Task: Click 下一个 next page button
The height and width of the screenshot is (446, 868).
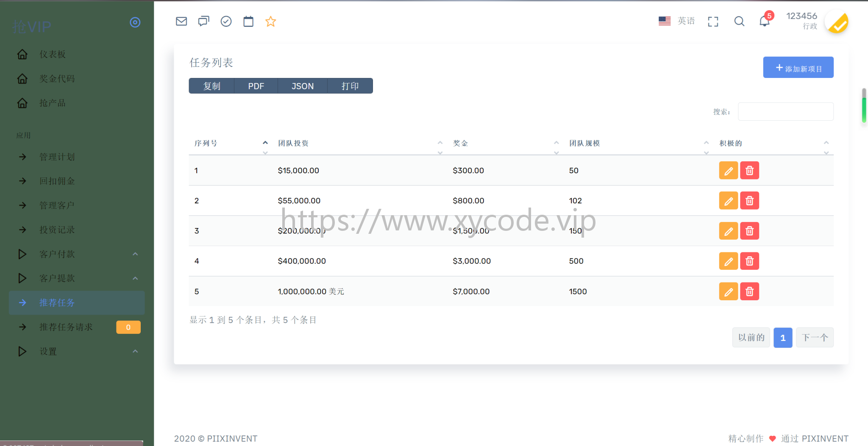Action: point(815,338)
